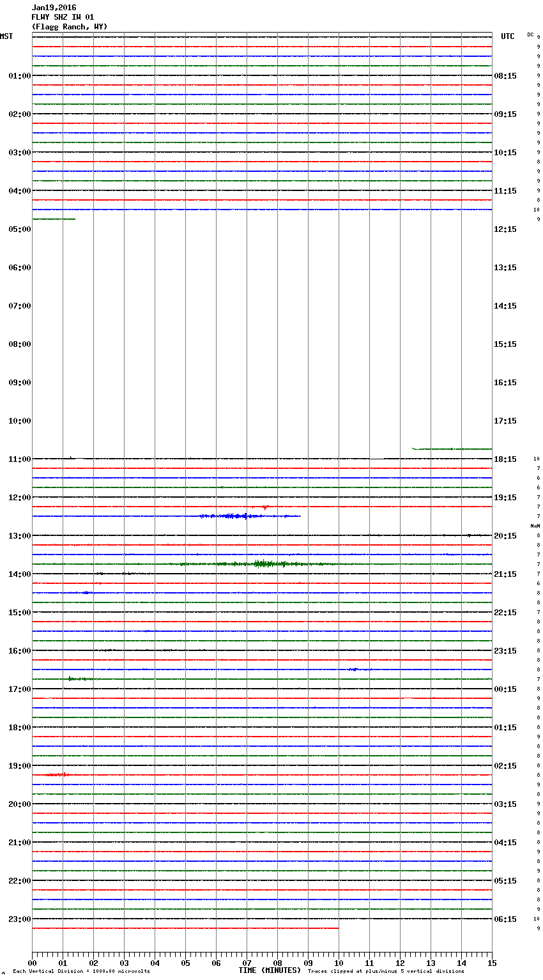Select the 19:00 MST time label
Screen dimensions: 543x980
(x=20, y=766)
